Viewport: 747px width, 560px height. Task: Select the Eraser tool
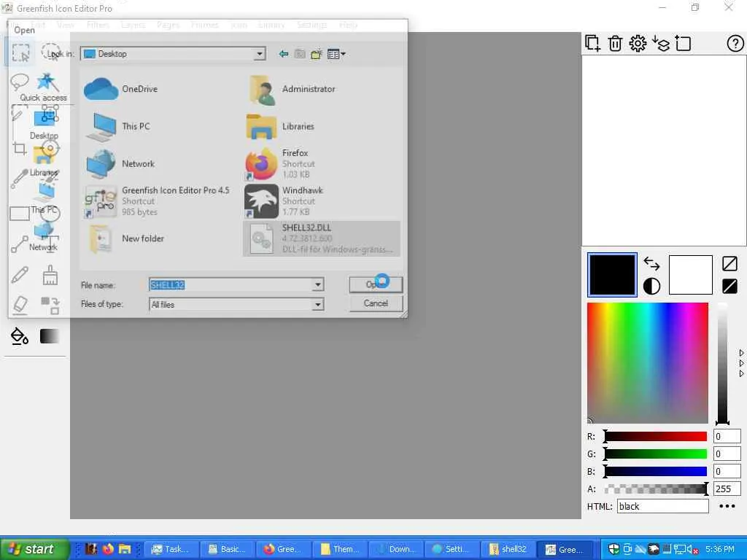point(20,305)
